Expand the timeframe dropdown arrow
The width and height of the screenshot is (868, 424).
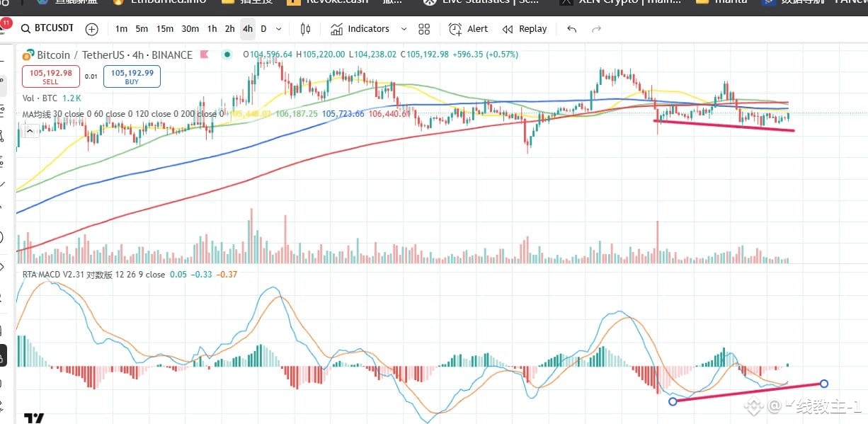click(278, 29)
